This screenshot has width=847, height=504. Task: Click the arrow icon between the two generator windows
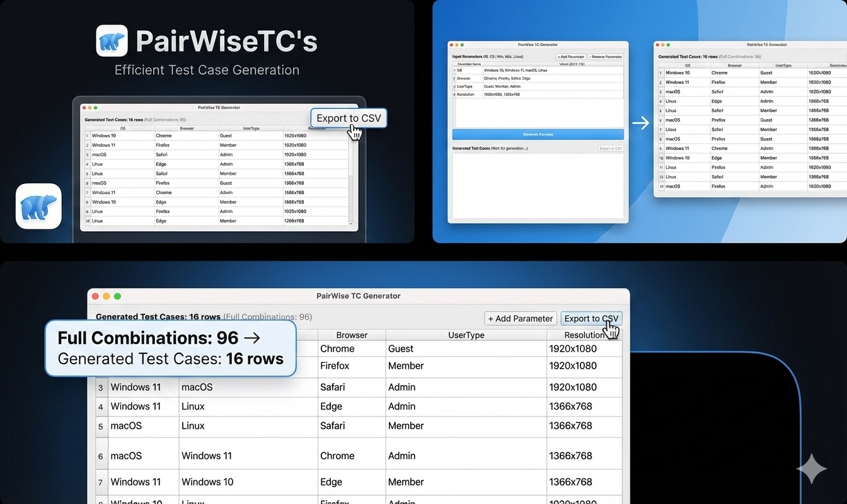pyautogui.click(x=640, y=123)
